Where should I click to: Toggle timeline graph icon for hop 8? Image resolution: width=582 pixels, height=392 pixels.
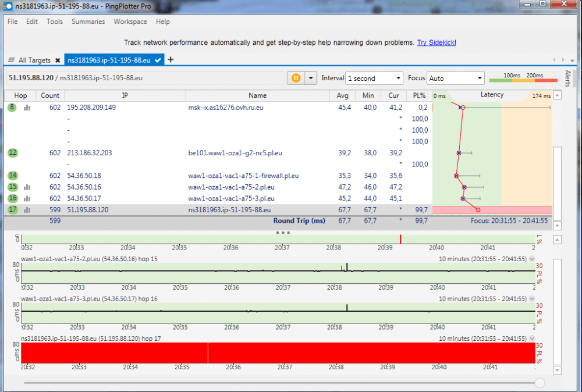click(27, 108)
